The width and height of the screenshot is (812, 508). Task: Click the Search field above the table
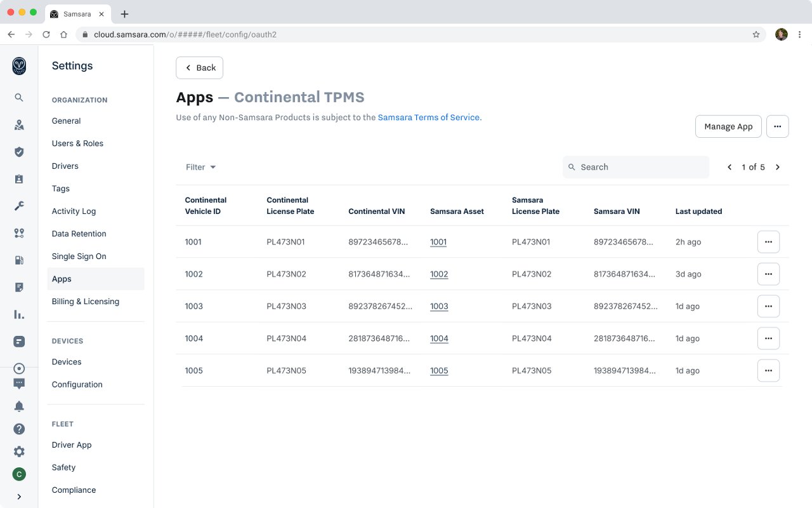point(636,167)
